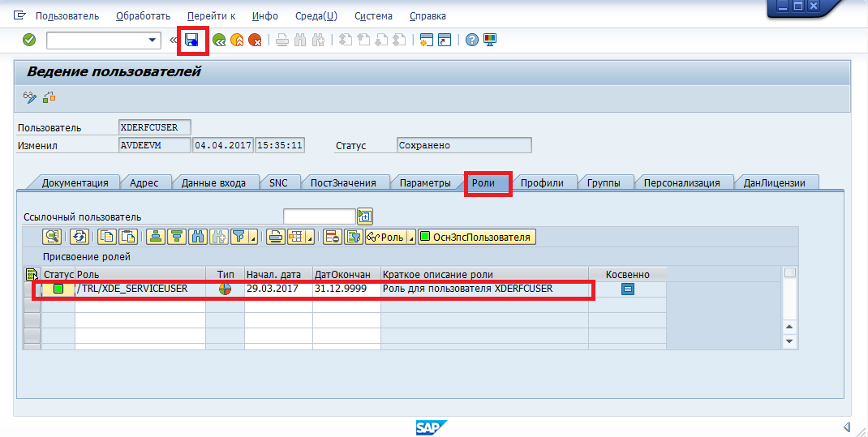Select the first role row selector

coord(32,289)
